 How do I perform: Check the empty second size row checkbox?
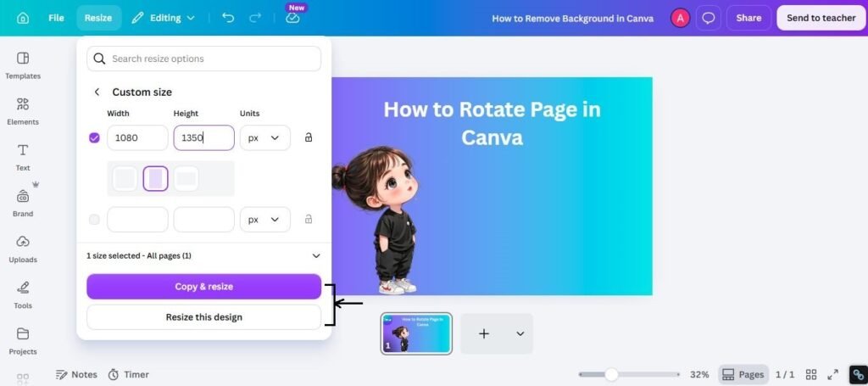click(x=94, y=220)
